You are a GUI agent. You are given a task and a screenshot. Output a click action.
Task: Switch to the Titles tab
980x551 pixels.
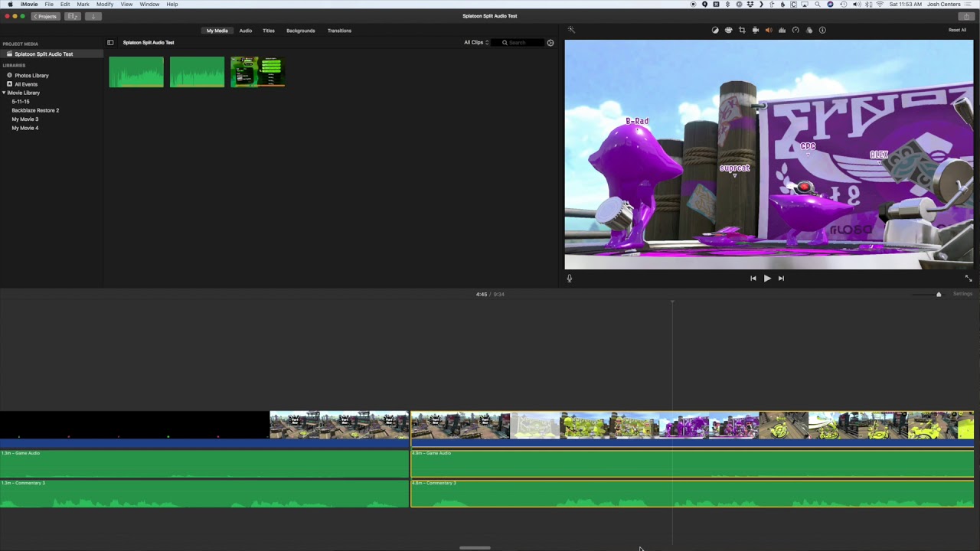[x=269, y=31]
